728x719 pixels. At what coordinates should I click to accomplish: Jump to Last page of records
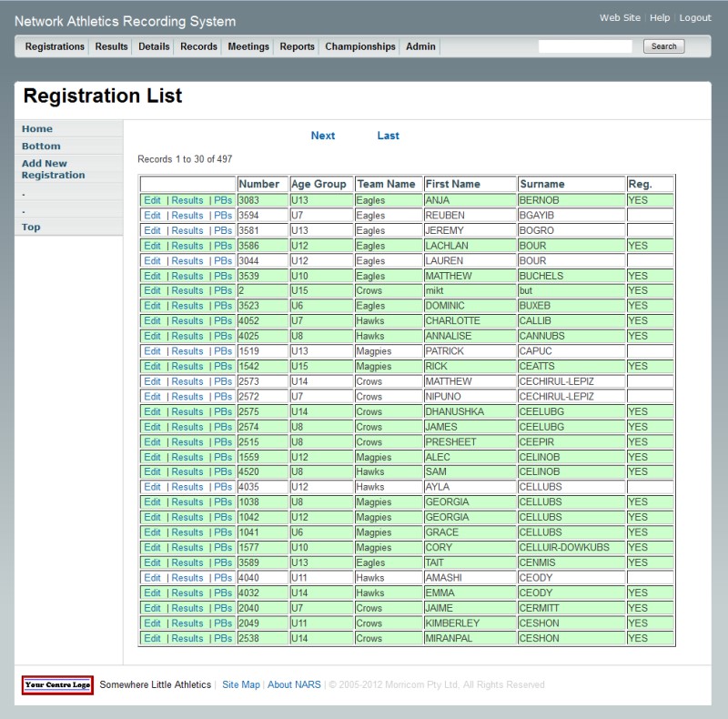388,136
